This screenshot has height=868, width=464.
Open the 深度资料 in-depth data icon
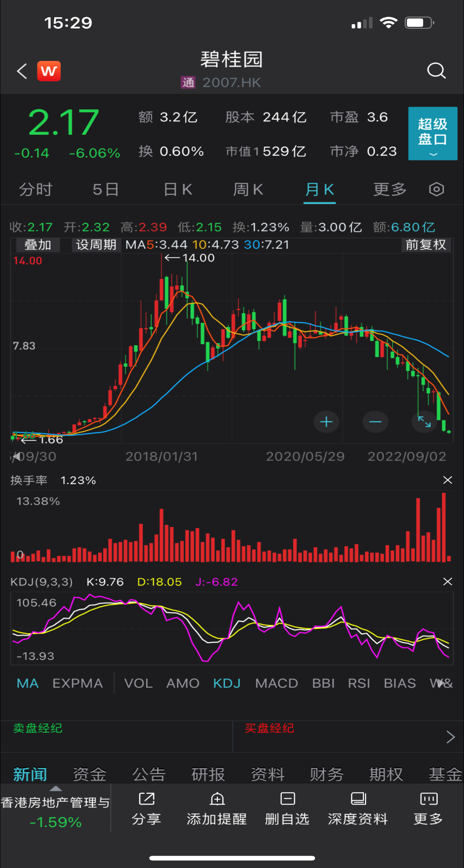[358, 799]
